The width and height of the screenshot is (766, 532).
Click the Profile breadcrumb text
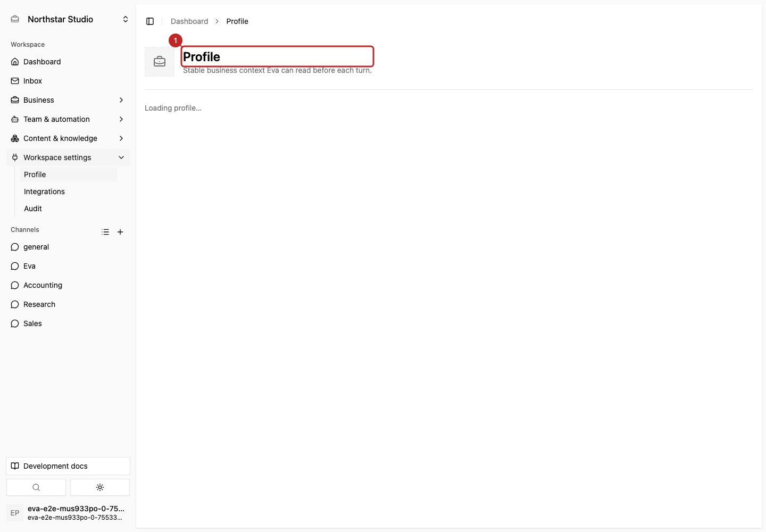tap(237, 21)
